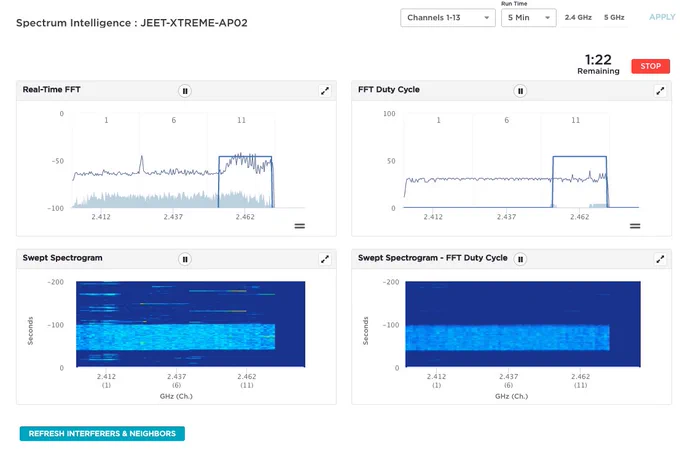Image resolution: width=680 pixels, height=449 pixels.
Task: Pause the Real-Time FFT chart
Action: [185, 91]
